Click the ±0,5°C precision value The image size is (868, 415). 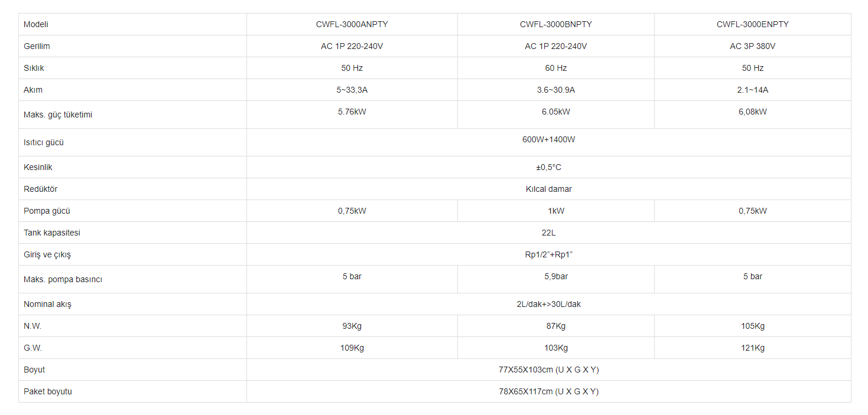coord(548,167)
